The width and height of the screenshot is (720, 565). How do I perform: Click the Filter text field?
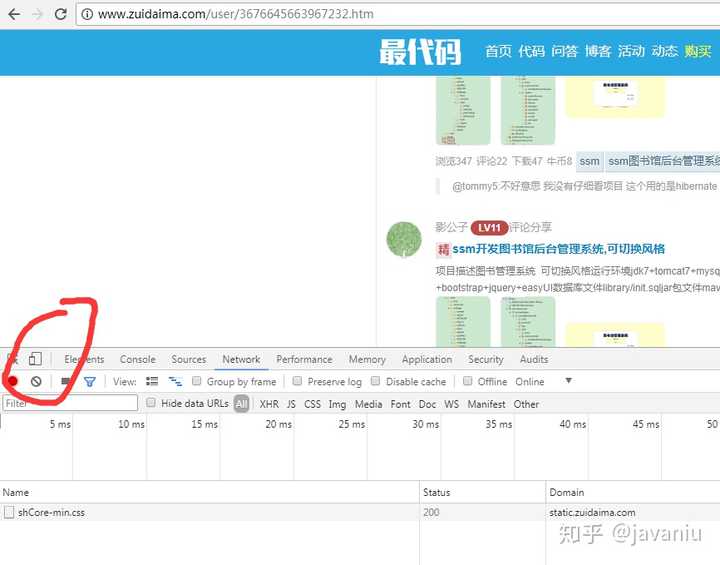pyautogui.click(x=70, y=403)
